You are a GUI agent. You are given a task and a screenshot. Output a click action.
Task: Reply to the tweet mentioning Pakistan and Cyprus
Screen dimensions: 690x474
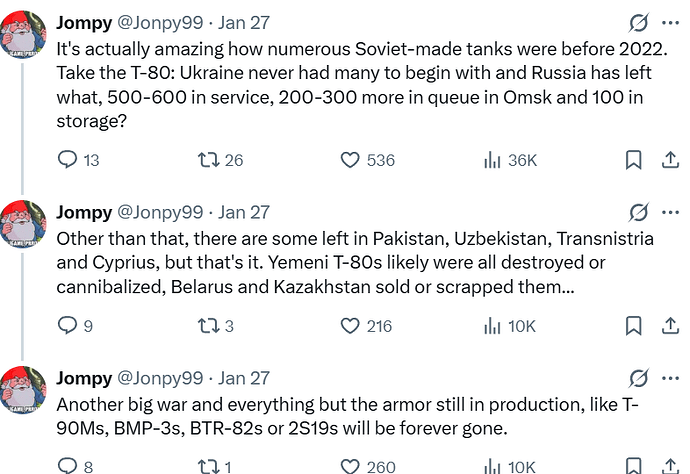click(68, 325)
